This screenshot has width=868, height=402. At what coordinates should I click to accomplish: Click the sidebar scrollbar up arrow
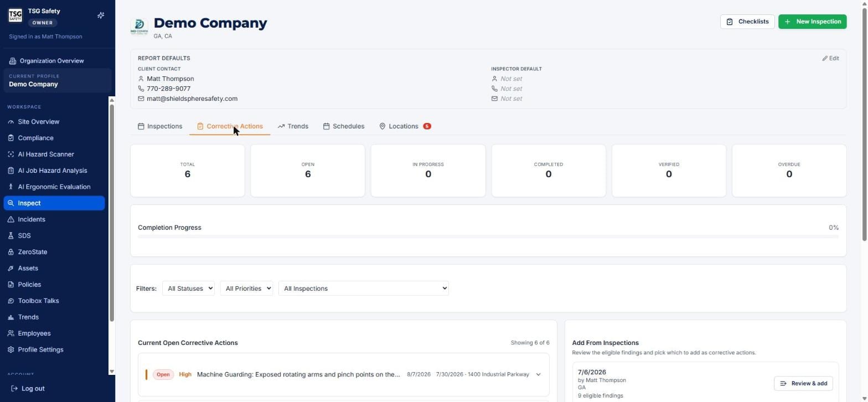tap(111, 100)
